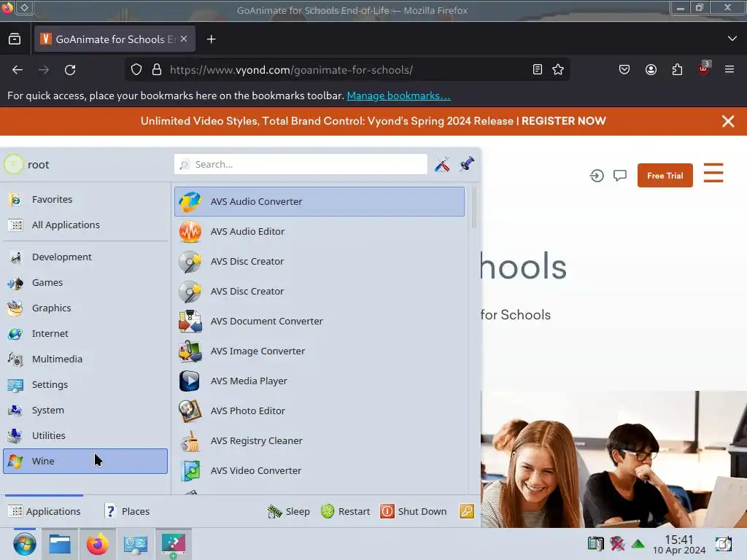Open the uBlock Origin extension icon
The image size is (747, 560).
coord(704,69)
